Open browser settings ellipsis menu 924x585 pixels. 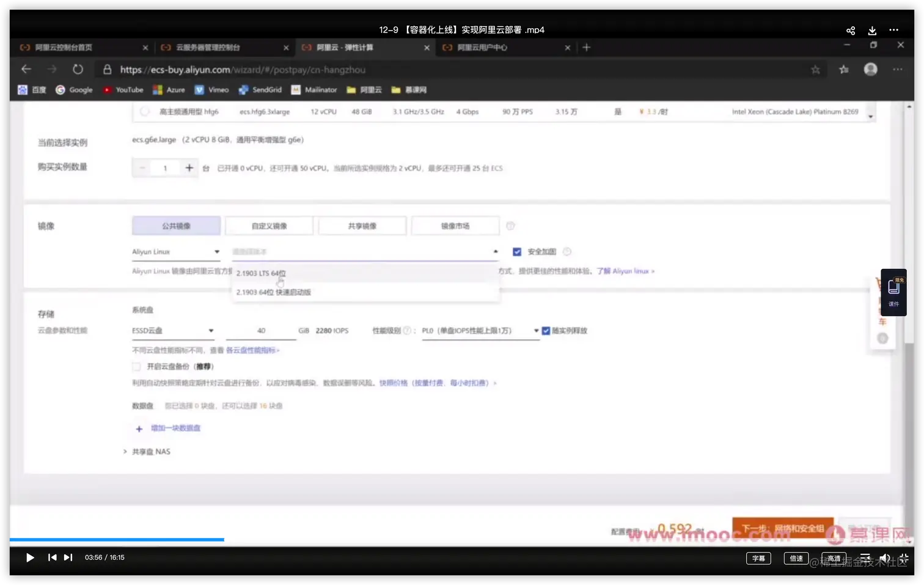click(897, 69)
